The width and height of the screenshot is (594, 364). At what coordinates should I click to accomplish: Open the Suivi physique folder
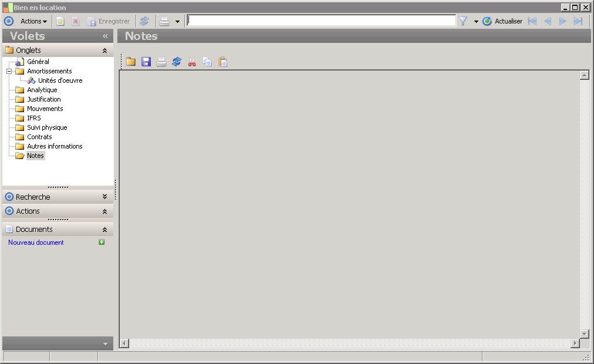point(47,127)
